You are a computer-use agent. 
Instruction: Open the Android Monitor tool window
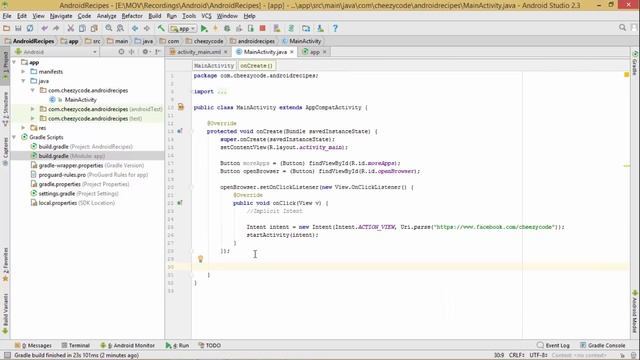128,345
